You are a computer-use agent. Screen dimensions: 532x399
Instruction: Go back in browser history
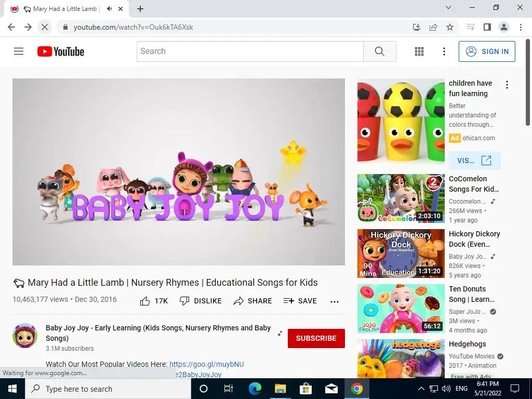pyautogui.click(x=11, y=27)
